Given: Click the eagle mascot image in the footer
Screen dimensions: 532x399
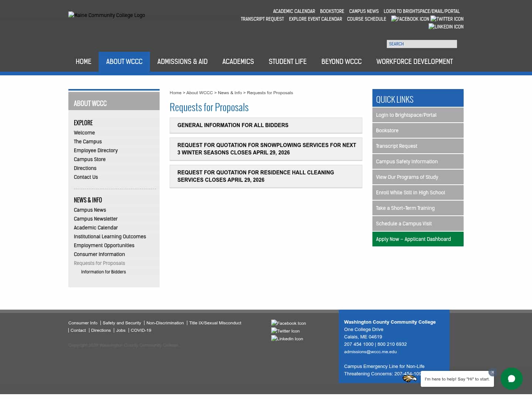Looking at the screenshot, I should click(x=409, y=378).
